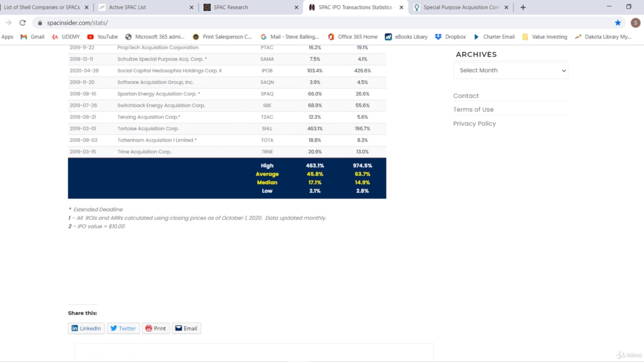Open the Print Salesperson bookmark
This screenshot has height=362, width=644.
point(222,37)
